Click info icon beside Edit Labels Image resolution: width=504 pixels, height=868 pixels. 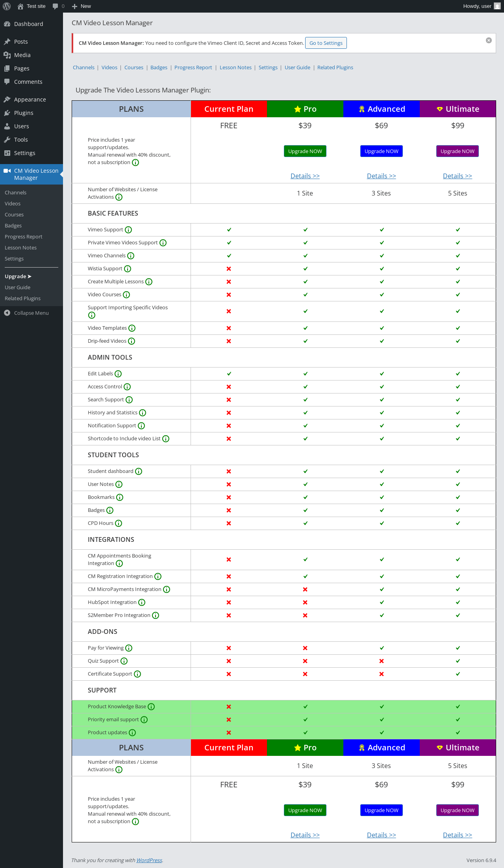click(118, 374)
